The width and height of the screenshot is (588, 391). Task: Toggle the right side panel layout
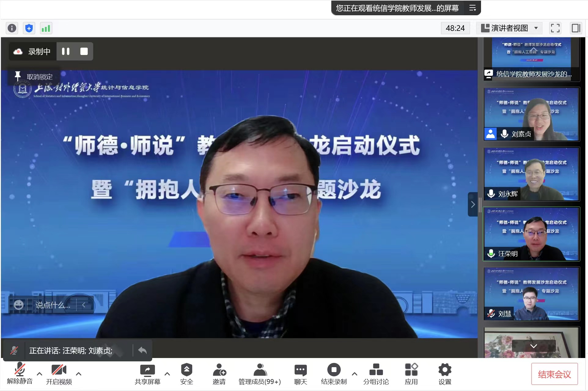tap(576, 28)
